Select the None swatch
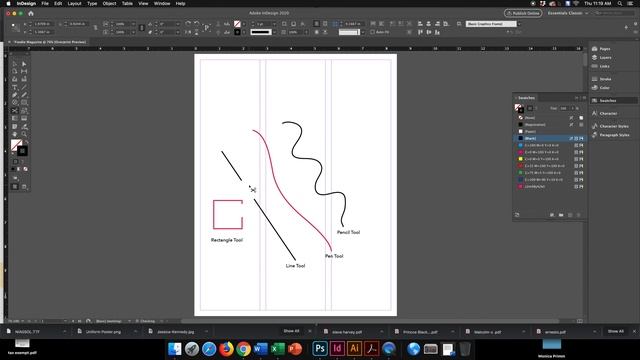This screenshot has height=360, width=640. (x=549, y=118)
